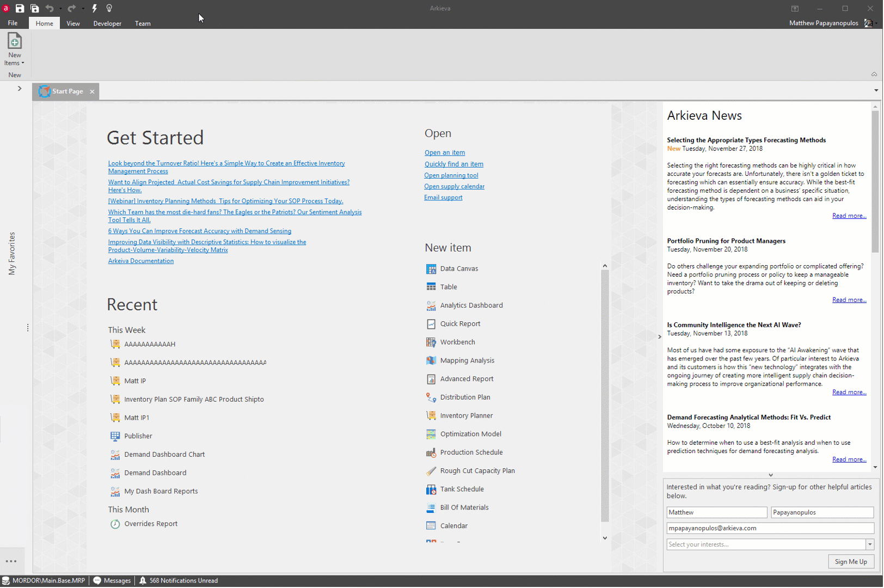Click the more options ellipsis at bottom left
Viewport: 884px width, 588px height.
tap(11, 561)
